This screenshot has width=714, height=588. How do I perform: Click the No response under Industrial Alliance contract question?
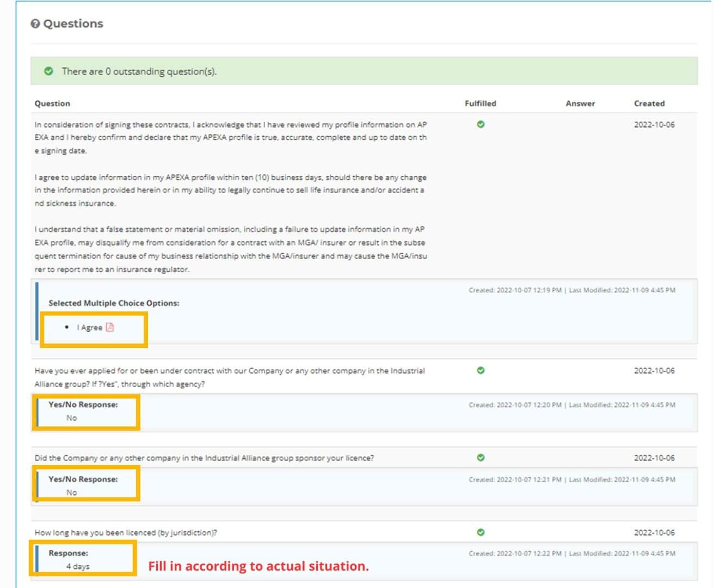pyautogui.click(x=72, y=418)
